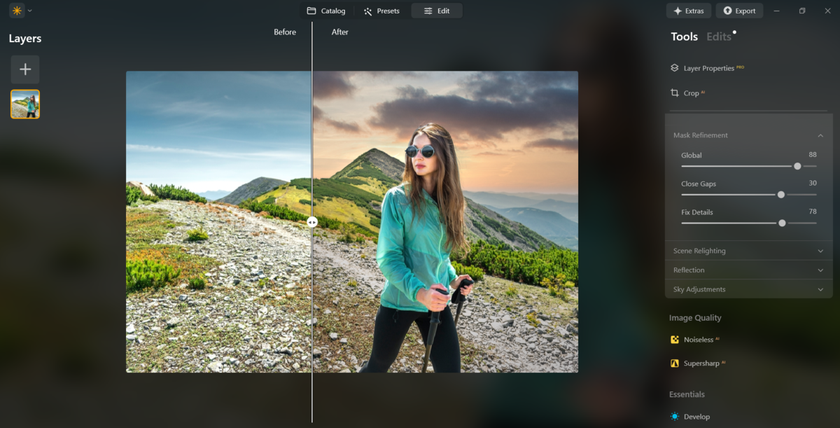Open the Supersharp AI tool
Screen dimensions: 840x428
704,363
